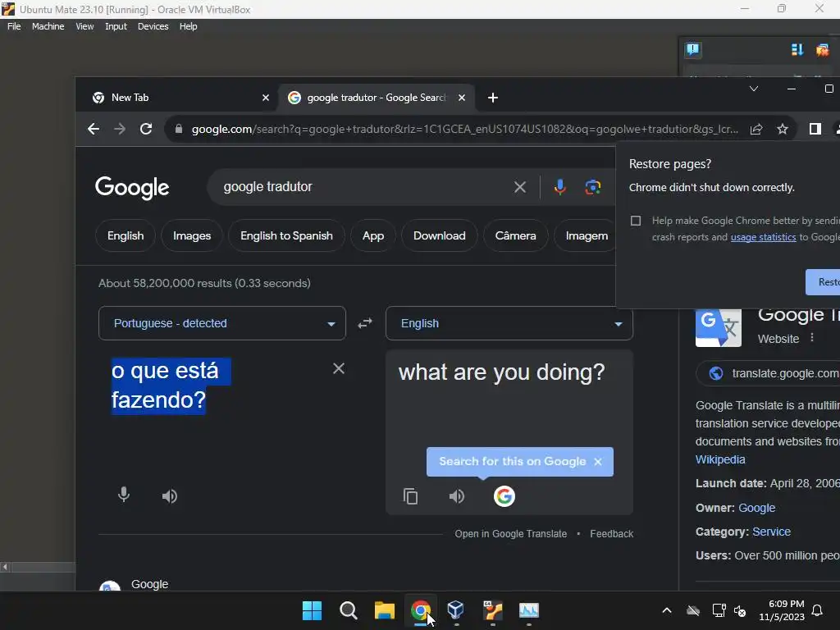840x630 pixels.
Task: Clear the Google search box text
Action: [x=519, y=187]
